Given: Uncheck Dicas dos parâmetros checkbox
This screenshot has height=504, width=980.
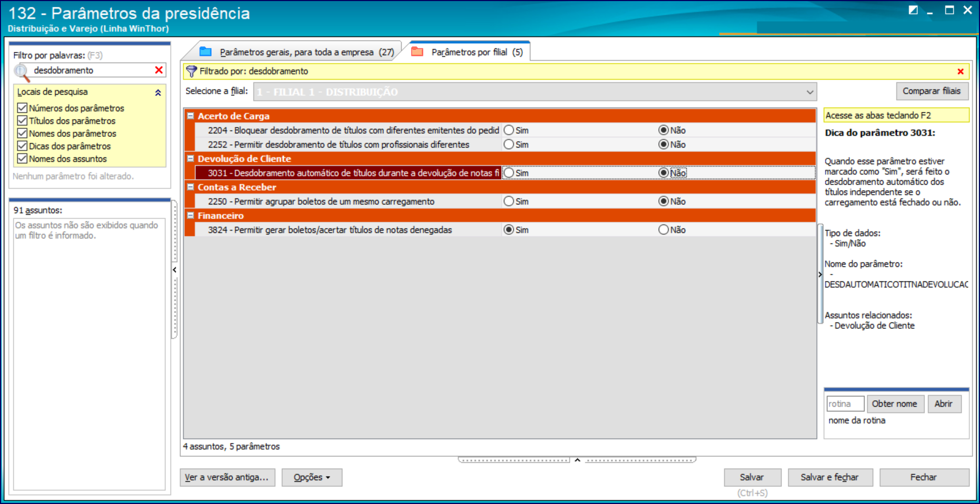Looking at the screenshot, I should point(22,146).
